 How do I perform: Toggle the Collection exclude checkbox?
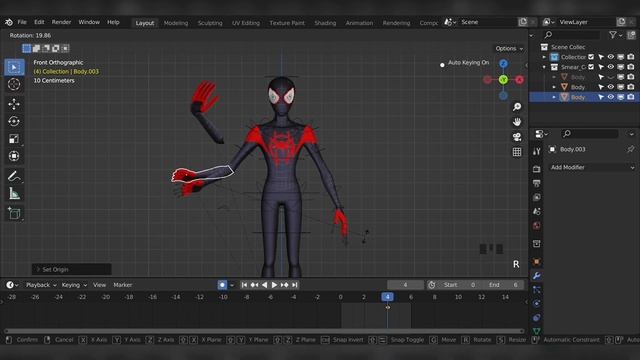click(x=591, y=57)
